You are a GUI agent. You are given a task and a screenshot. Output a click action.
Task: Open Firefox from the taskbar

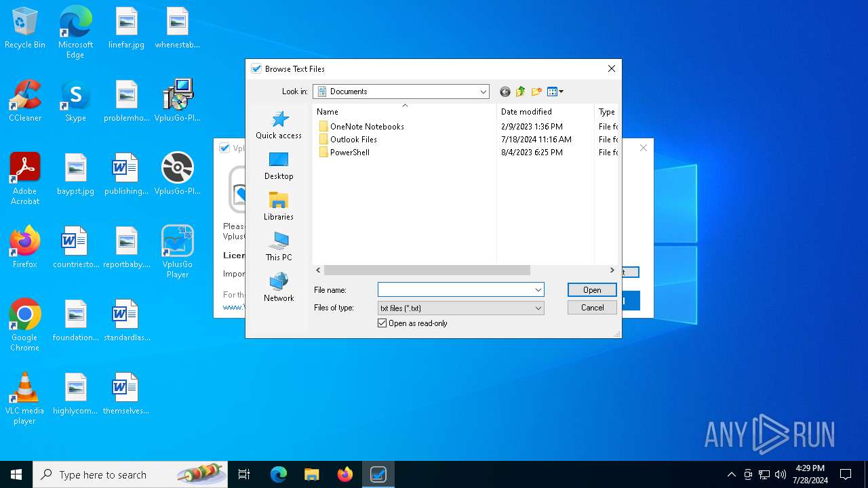point(344,474)
